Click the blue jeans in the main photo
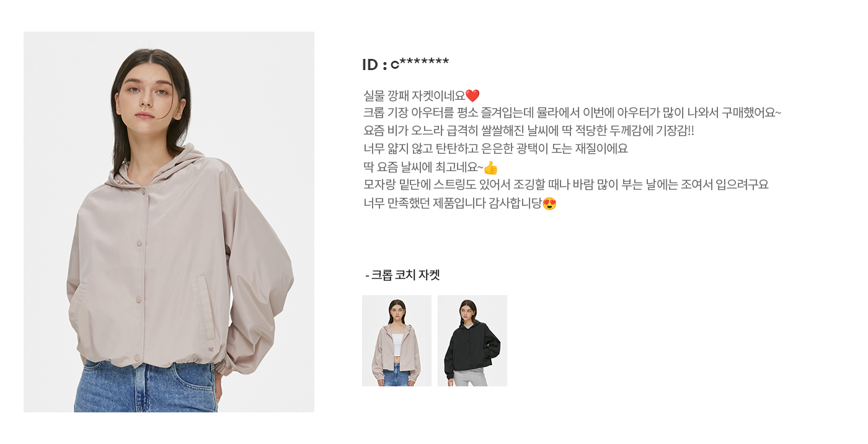 146,386
